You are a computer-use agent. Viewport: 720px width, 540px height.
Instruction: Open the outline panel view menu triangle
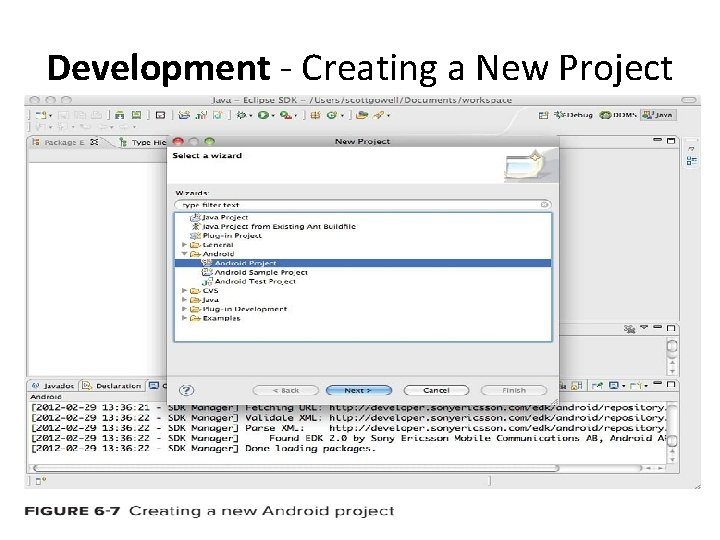[x=644, y=327]
